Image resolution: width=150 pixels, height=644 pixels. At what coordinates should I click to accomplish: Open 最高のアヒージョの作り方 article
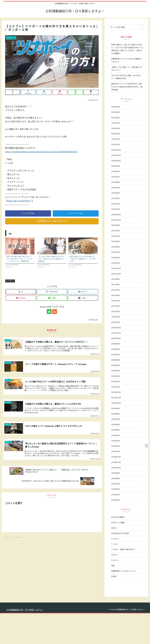[52, 408]
